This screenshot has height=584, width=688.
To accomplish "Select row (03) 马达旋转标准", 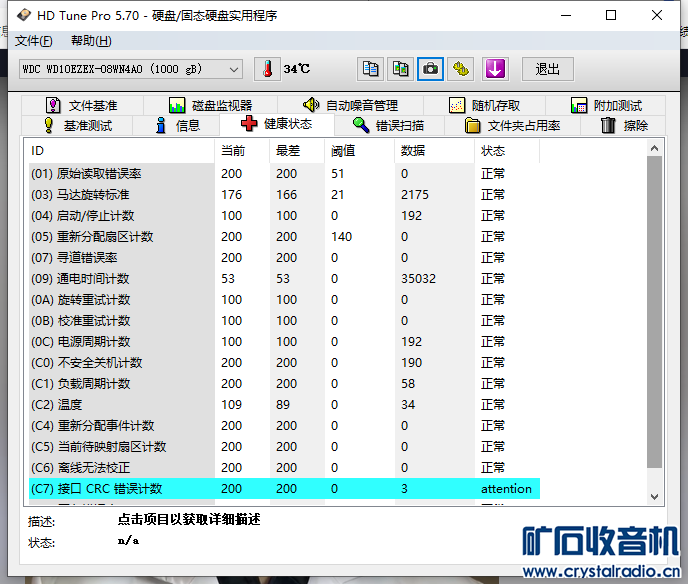I will coord(284,195).
